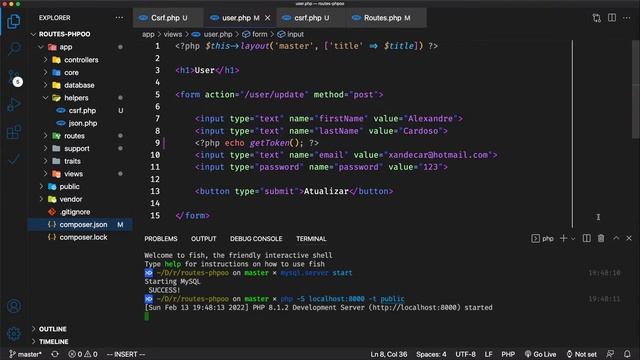Open the notifications bell in status bar
Image resolution: width=640 pixels, height=360 pixels.
click(x=627, y=354)
